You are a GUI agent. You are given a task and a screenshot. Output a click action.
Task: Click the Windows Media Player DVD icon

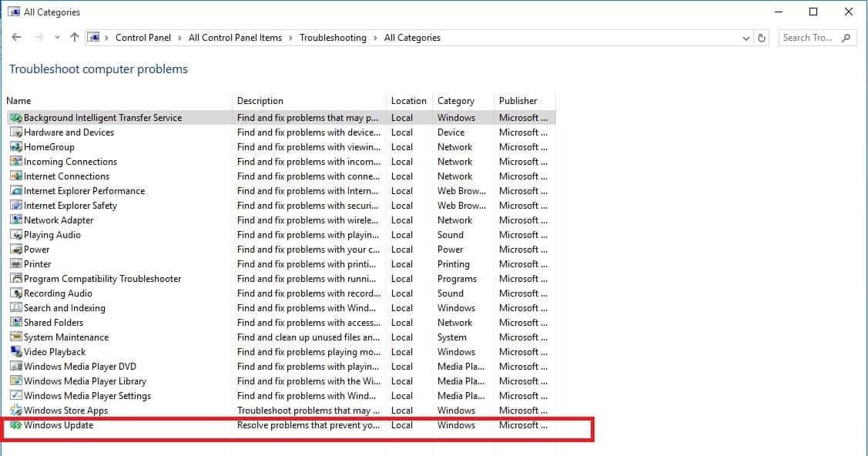point(16,367)
